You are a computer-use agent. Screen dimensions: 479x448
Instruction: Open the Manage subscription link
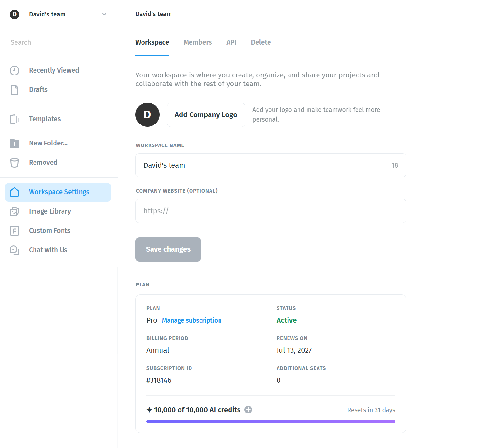coord(192,320)
